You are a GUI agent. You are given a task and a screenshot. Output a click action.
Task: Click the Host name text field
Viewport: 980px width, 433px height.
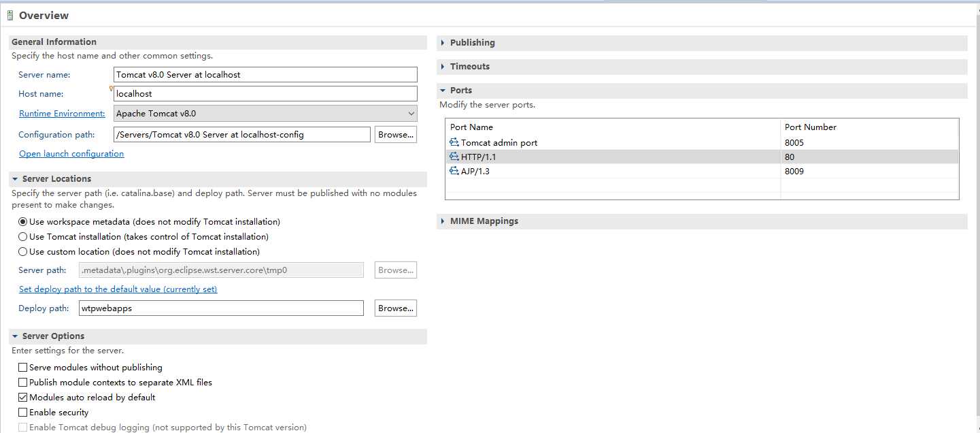[265, 94]
